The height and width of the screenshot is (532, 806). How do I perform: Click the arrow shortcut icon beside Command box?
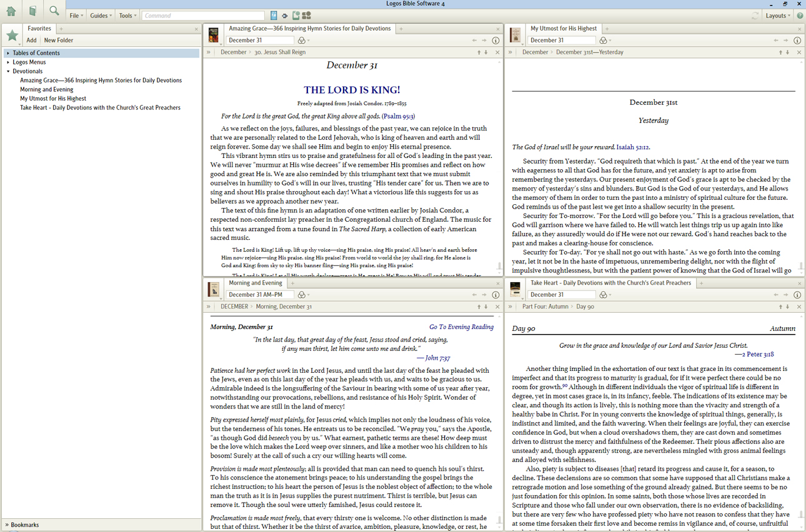click(x=285, y=16)
